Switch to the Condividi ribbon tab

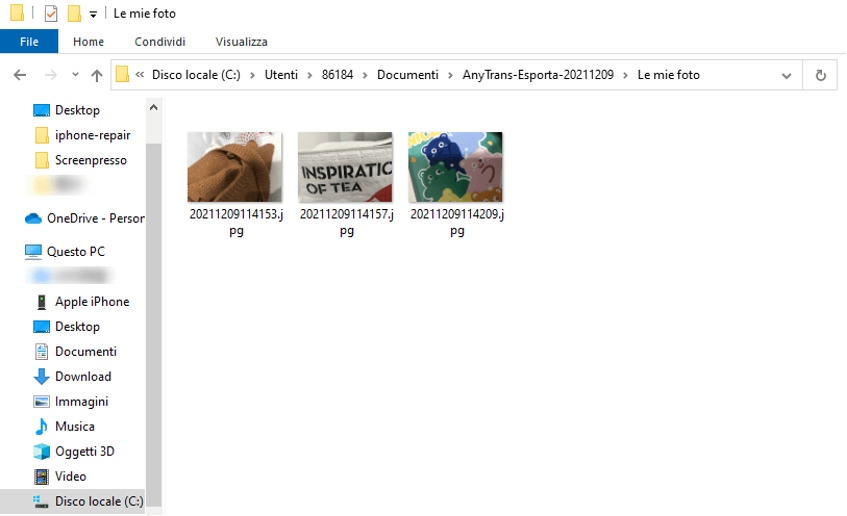[x=159, y=41]
